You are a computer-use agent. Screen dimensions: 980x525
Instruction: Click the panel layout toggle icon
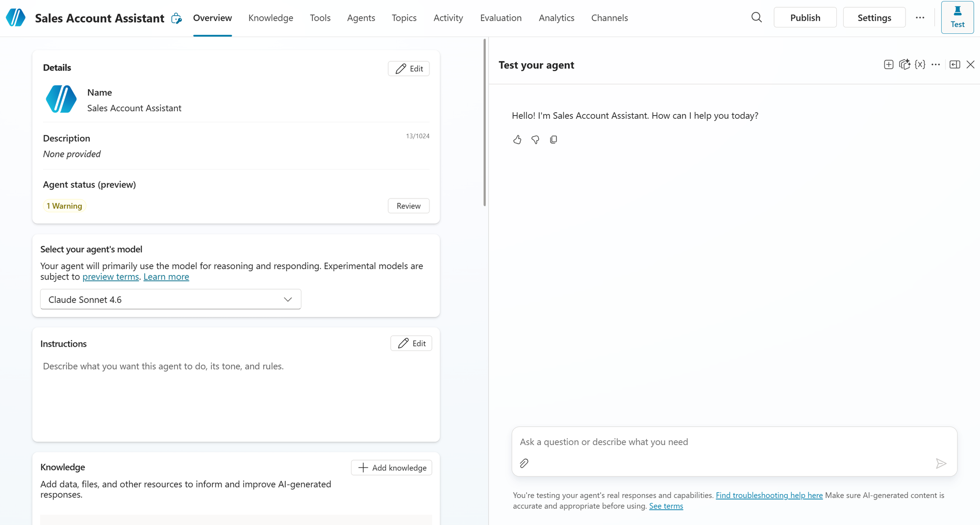(955, 65)
